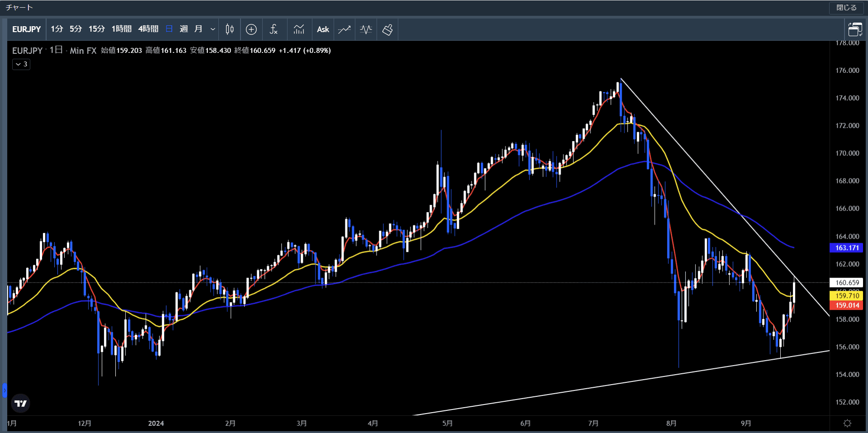Click the 9月 label on time axis
The height and width of the screenshot is (433, 868).
746,424
